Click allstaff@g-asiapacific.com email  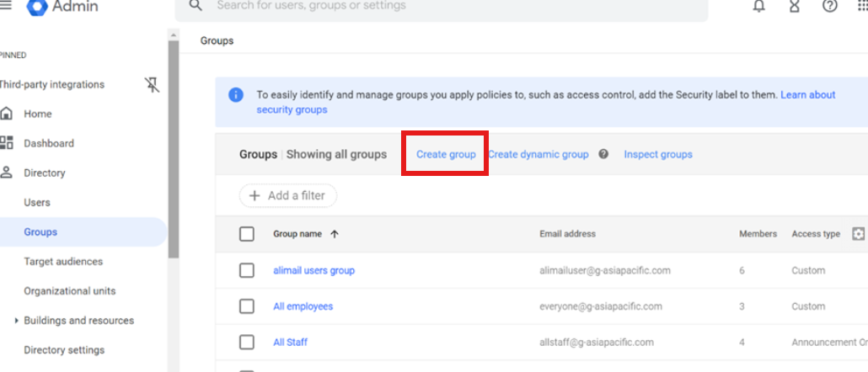tap(596, 343)
